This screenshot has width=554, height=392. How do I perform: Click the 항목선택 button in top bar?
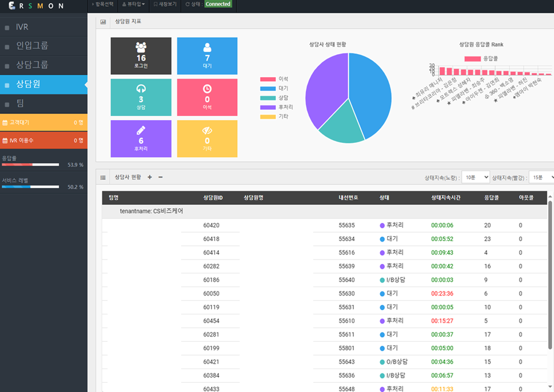tap(102, 4)
